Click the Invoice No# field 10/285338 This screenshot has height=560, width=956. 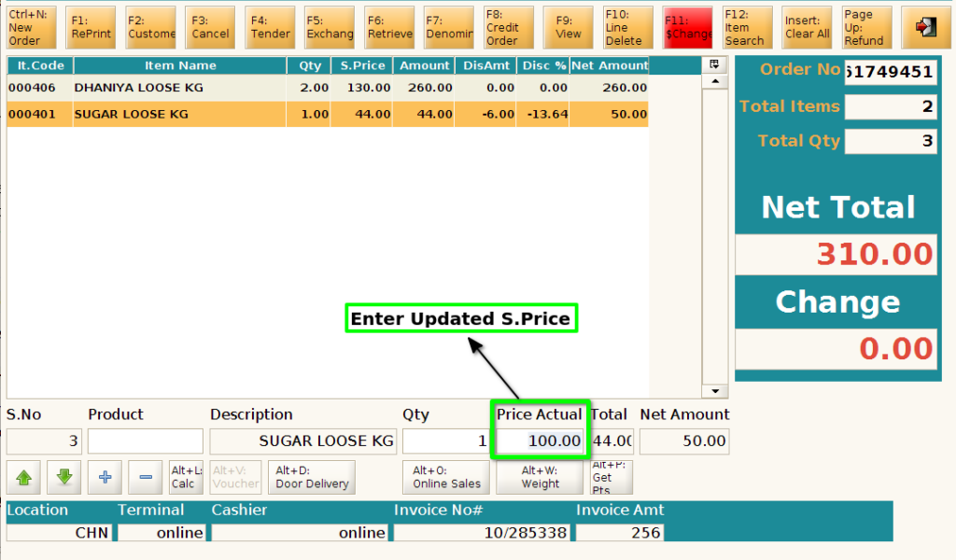(x=482, y=533)
